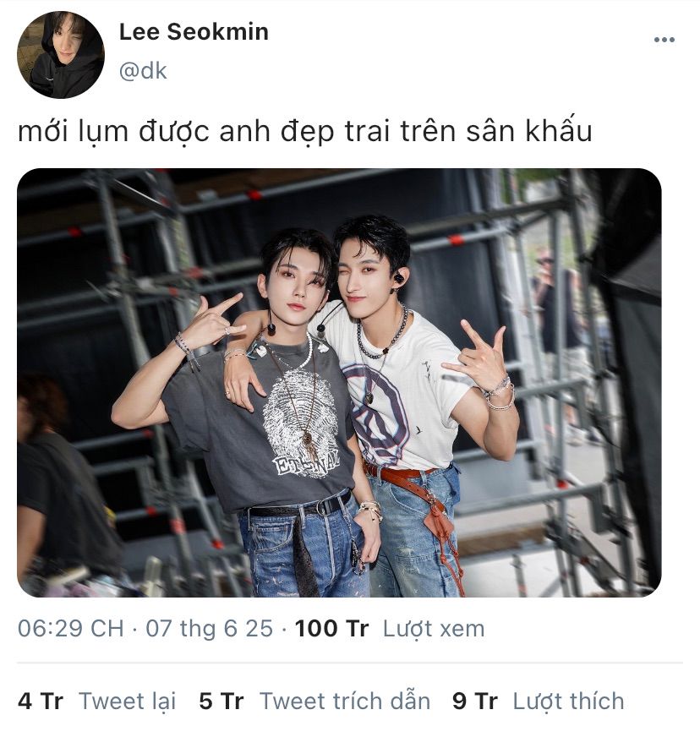
Task: Click the 5 Tr quote count
Action: [x=221, y=701]
